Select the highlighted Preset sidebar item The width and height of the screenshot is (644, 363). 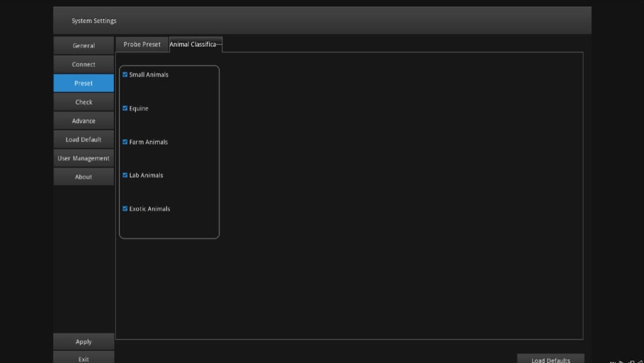pos(84,83)
